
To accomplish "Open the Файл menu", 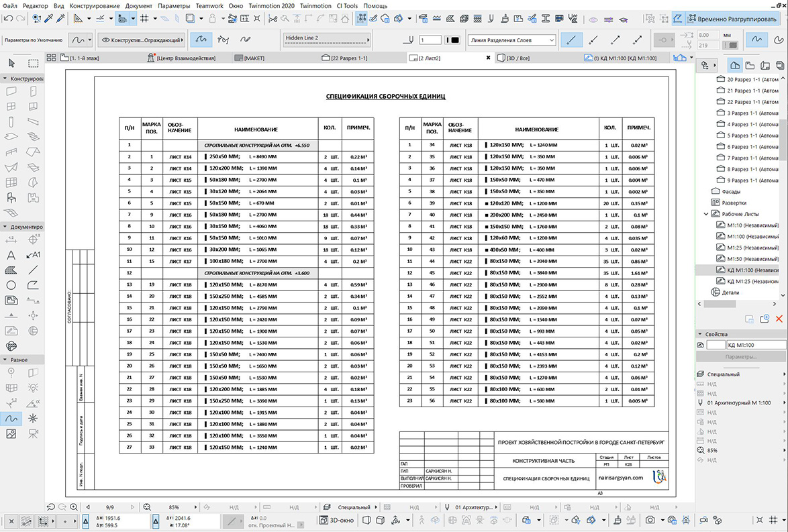I will 10,5.
